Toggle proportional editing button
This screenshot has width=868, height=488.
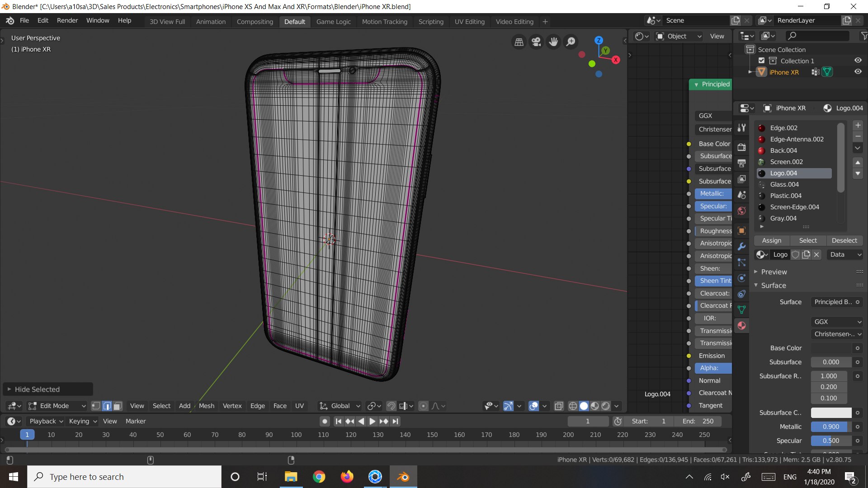[423, 406]
